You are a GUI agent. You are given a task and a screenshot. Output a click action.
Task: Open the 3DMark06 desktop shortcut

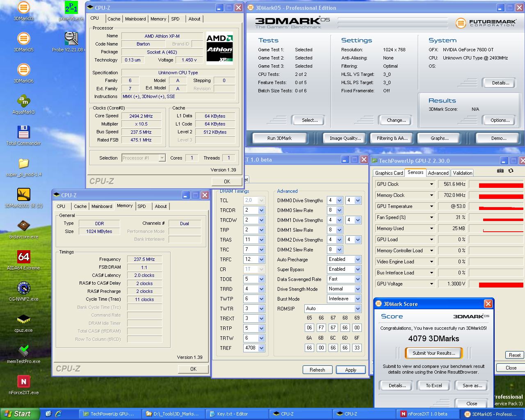[x=24, y=73]
